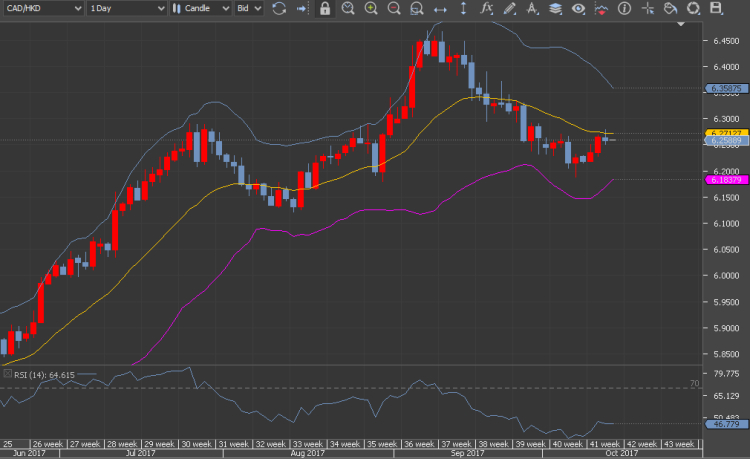The image size is (750, 459).
Task: Click the vertical stretch arrows icon
Action: pos(462,9)
